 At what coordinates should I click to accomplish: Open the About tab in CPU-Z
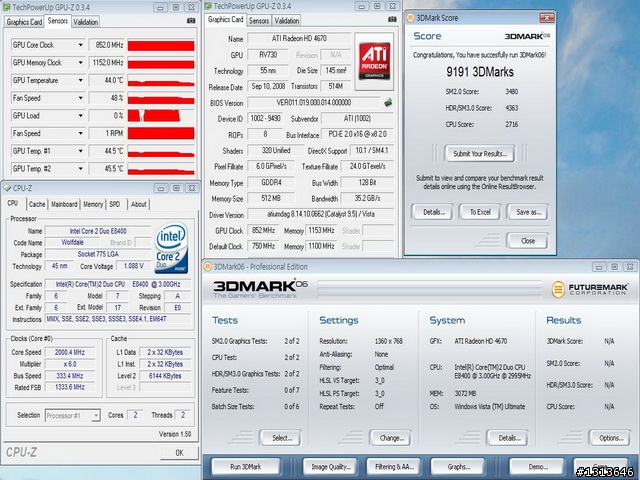tap(138, 204)
